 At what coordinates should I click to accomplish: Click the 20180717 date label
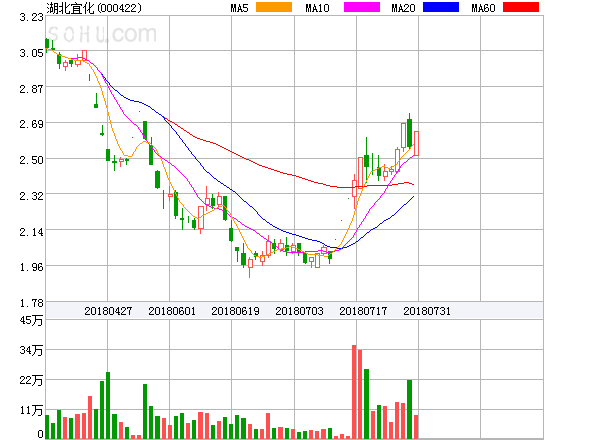tap(363, 311)
